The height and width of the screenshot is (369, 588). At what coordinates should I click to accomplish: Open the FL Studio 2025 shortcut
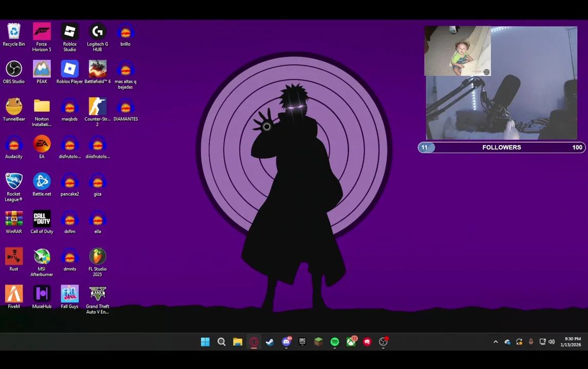click(97, 262)
